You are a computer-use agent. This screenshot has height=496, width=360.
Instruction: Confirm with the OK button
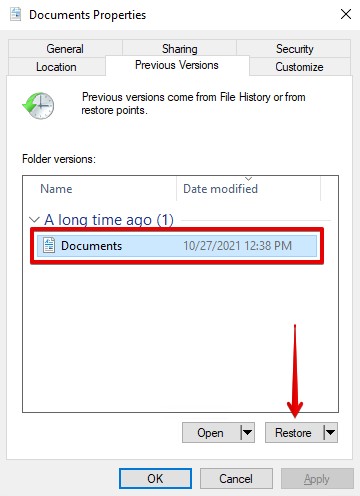click(155, 479)
